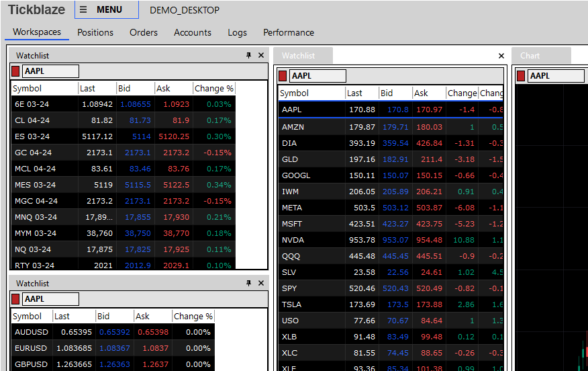Select the XLB row

[x=391, y=337]
